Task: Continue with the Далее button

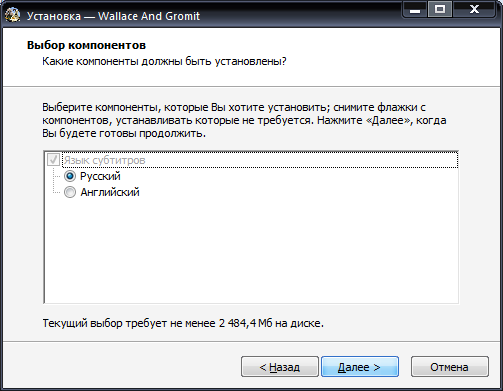Action: click(x=360, y=367)
